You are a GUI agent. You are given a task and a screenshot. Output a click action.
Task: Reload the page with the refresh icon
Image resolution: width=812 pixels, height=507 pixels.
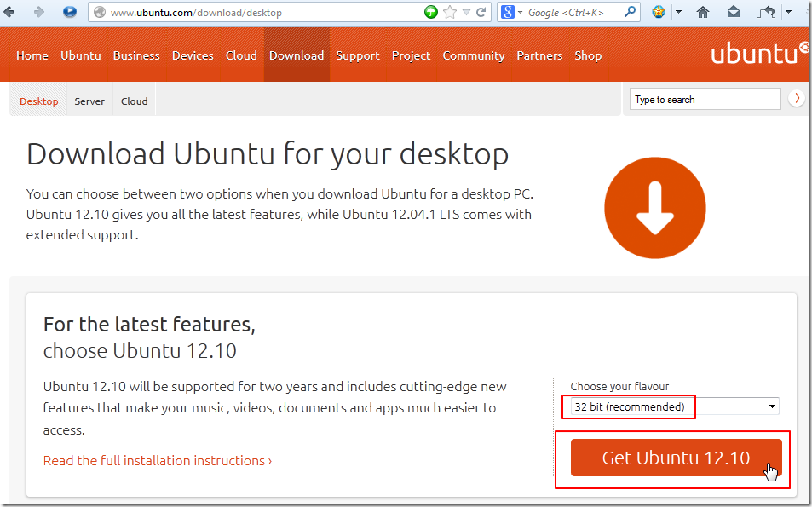(x=481, y=12)
